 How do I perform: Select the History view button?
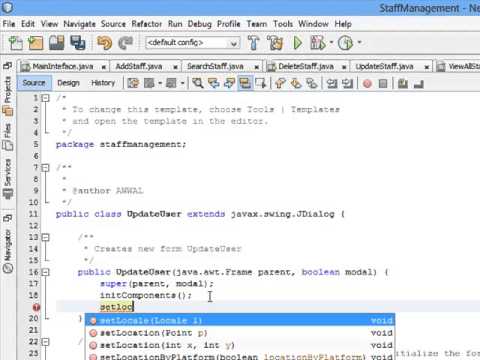click(103, 83)
